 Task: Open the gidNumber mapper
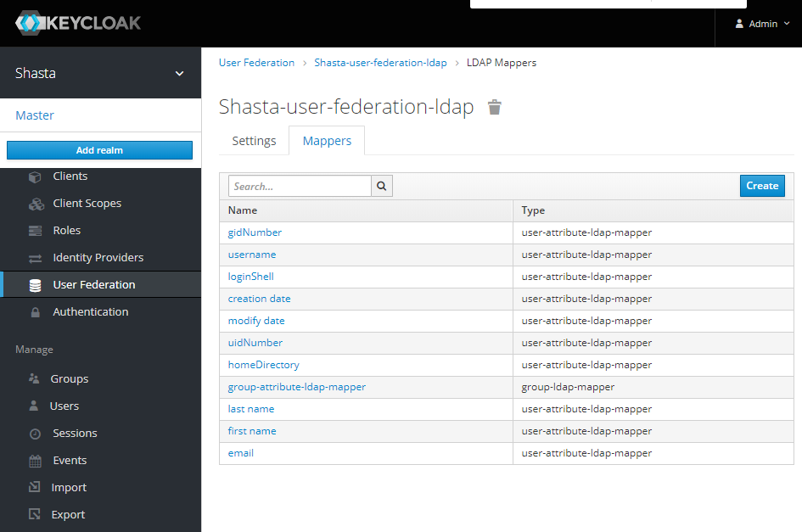click(255, 232)
